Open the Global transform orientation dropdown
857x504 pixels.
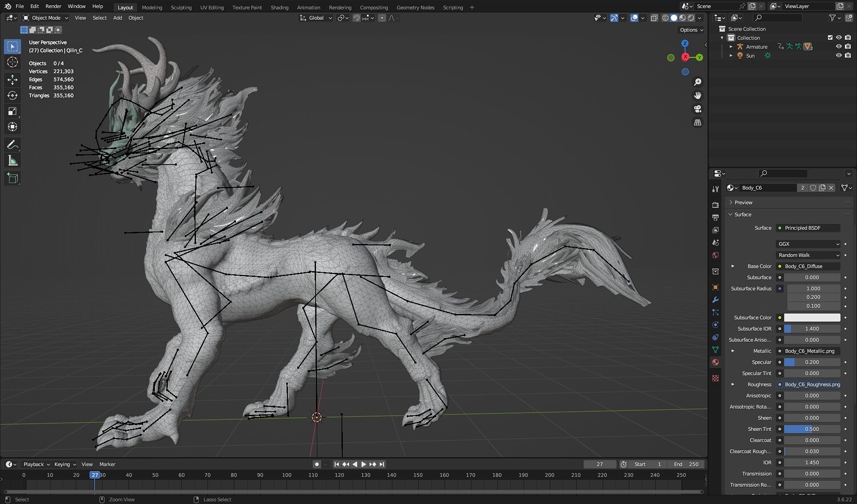click(x=316, y=18)
